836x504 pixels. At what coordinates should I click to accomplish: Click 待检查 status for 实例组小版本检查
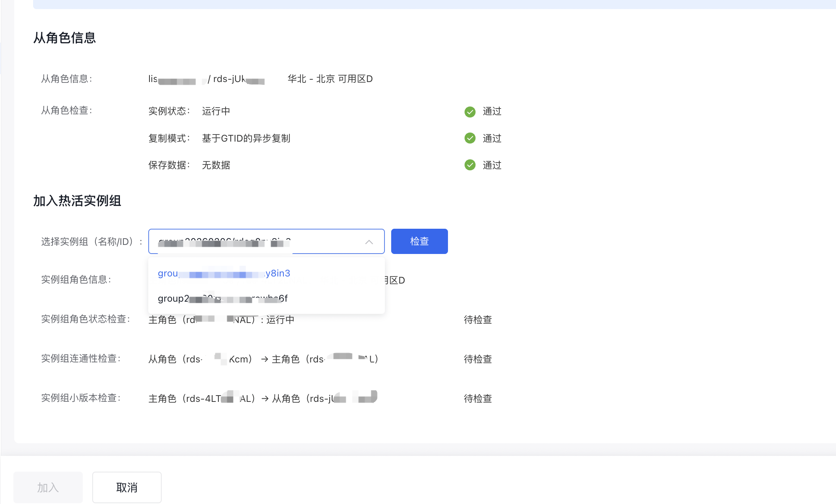point(478,399)
